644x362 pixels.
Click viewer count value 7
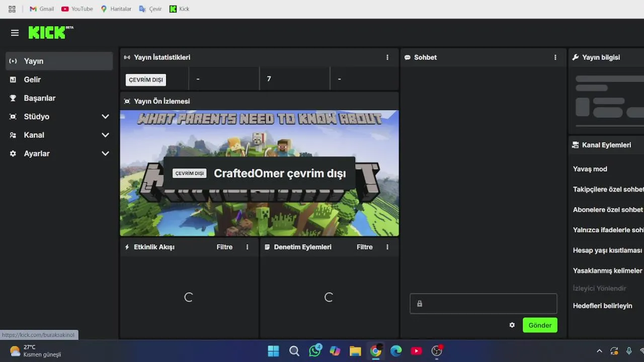pyautogui.click(x=269, y=79)
